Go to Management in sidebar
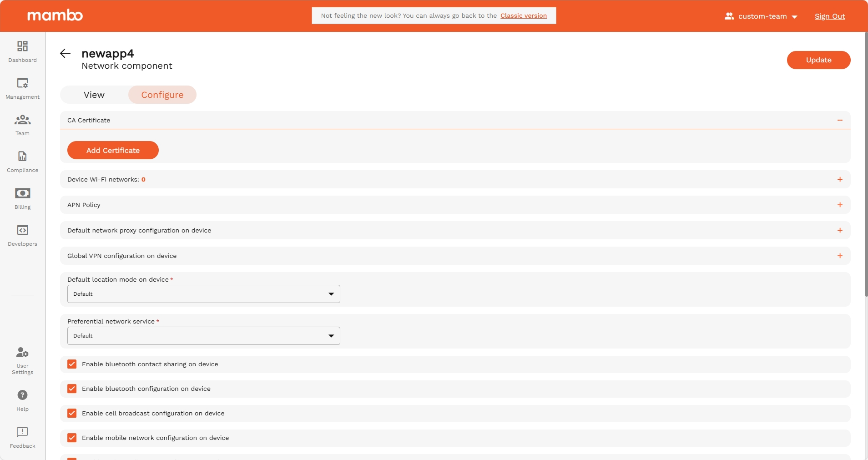The image size is (868, 460). pyautogui.click(x=22, y=83)
